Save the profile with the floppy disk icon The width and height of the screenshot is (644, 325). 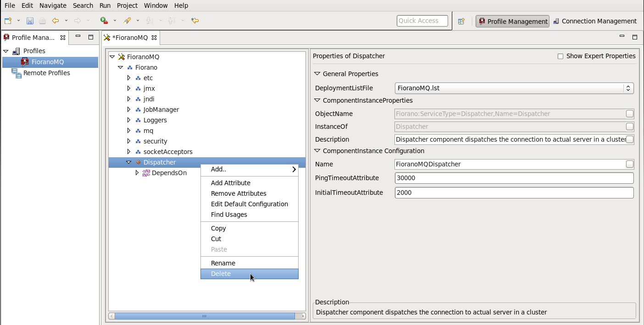pyautogui.click(x=30, y=21)
